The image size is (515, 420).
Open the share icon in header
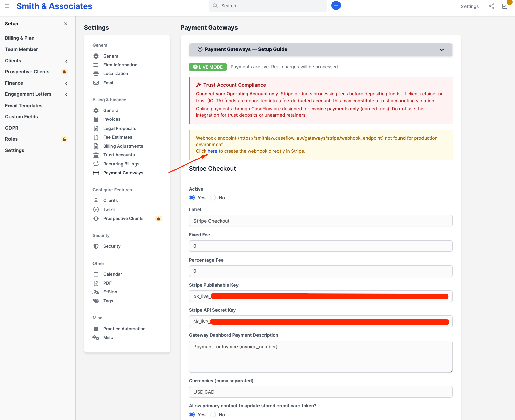(491, 6)
